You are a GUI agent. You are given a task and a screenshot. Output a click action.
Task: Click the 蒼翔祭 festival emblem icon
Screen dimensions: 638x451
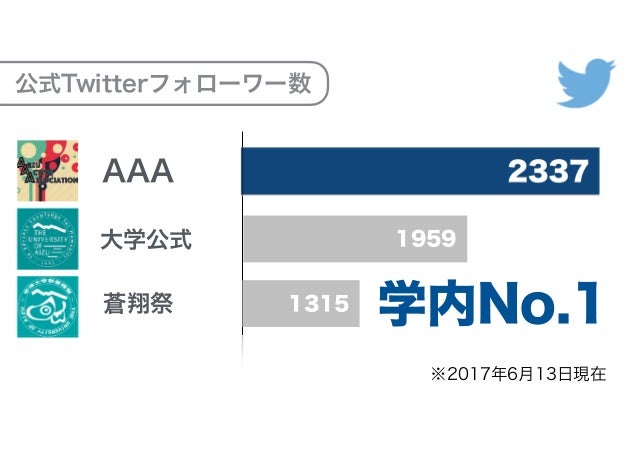pyautogui.click(x=48, y=307)
